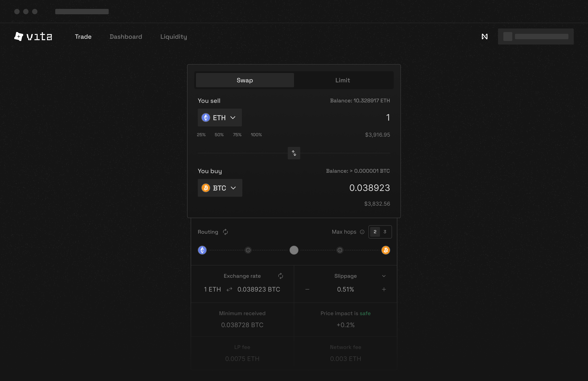Switch to the Limit tab

[342, 80]
